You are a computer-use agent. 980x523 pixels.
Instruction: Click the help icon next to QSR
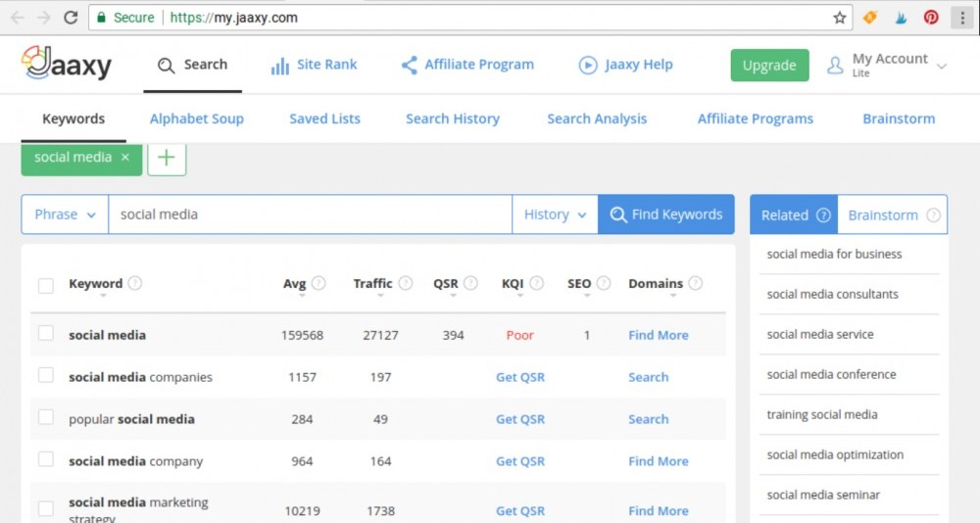[470, 283]
